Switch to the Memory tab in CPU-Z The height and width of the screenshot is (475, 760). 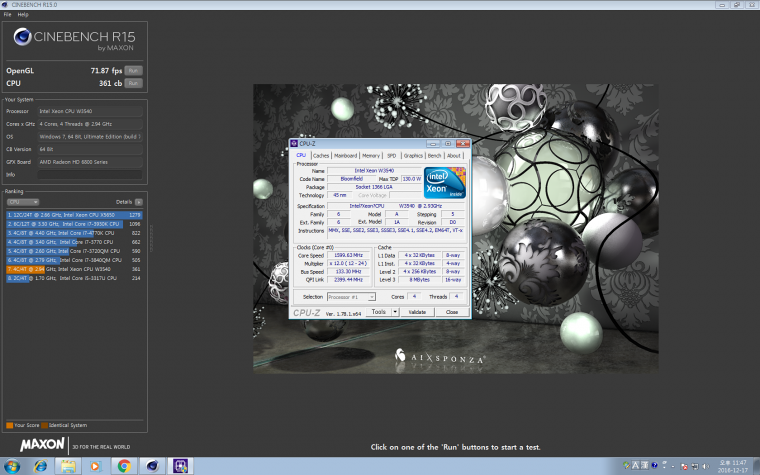click(x=371, y=156)
